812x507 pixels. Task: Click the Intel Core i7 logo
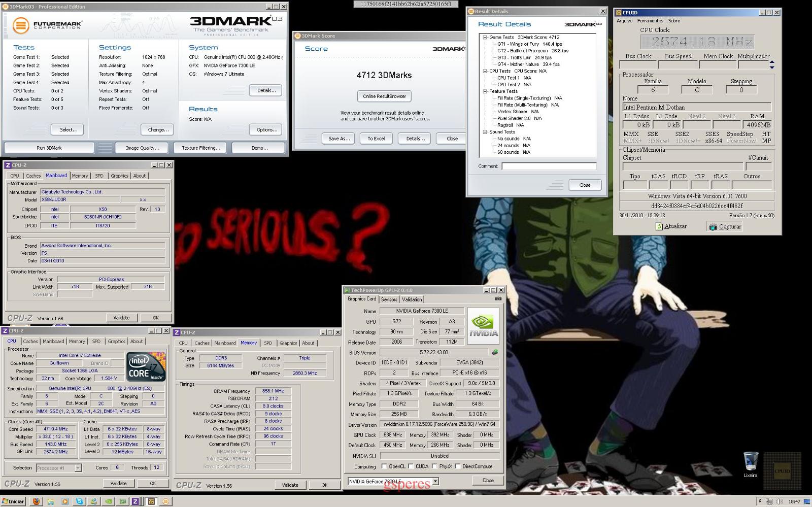(146, 367)
